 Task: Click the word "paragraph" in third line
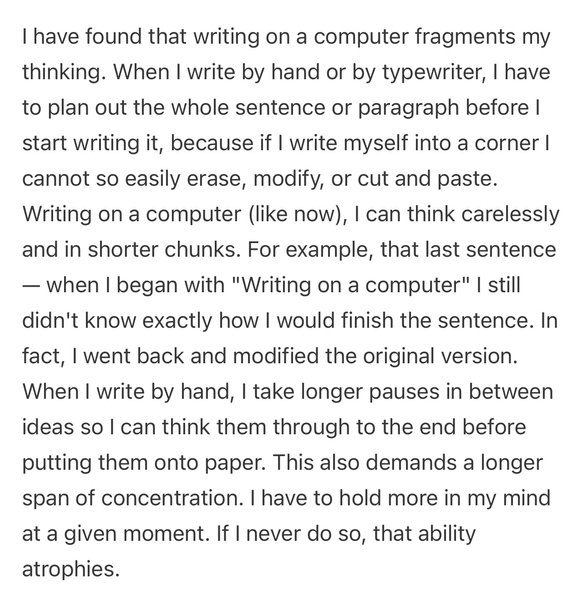point(408,108)
